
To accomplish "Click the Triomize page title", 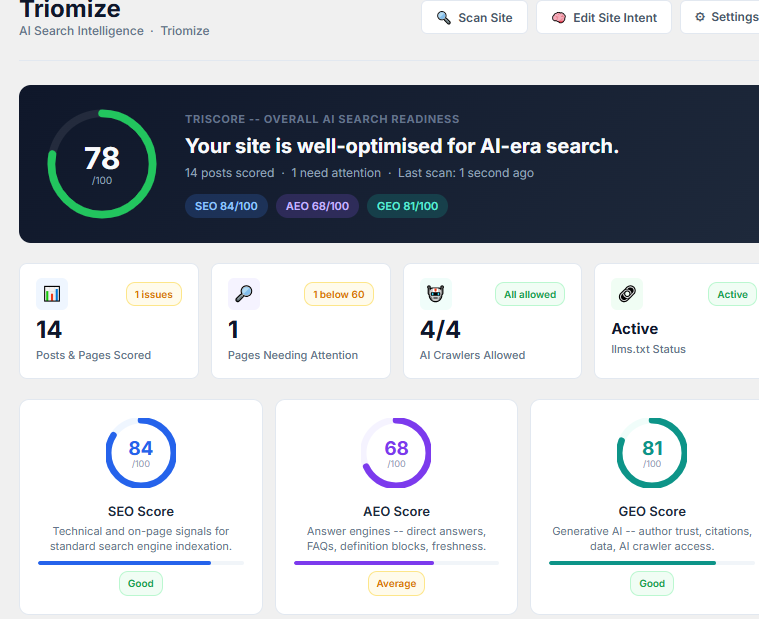I will coord(70,9).
